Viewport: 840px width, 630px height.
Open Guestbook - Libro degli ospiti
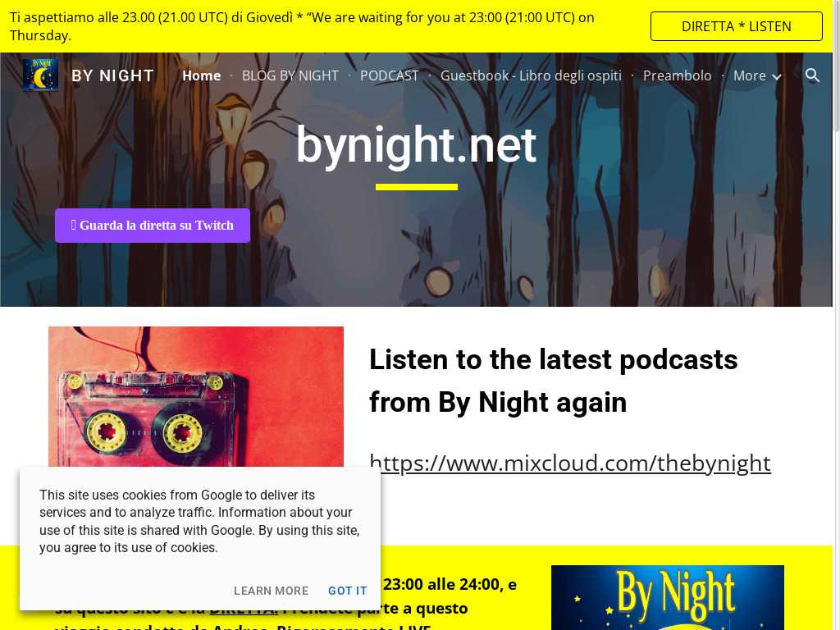point(531,76)
